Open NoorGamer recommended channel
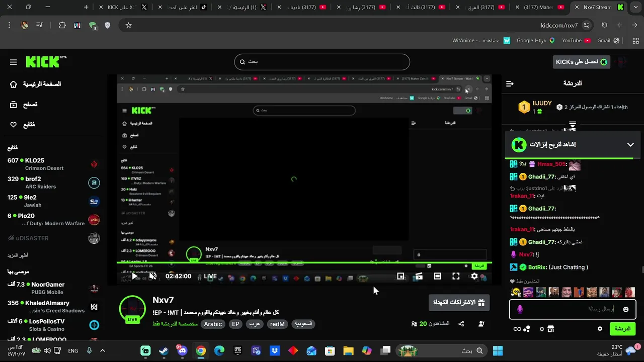This screenshot has height=362, width=644. tap(54, 288)
